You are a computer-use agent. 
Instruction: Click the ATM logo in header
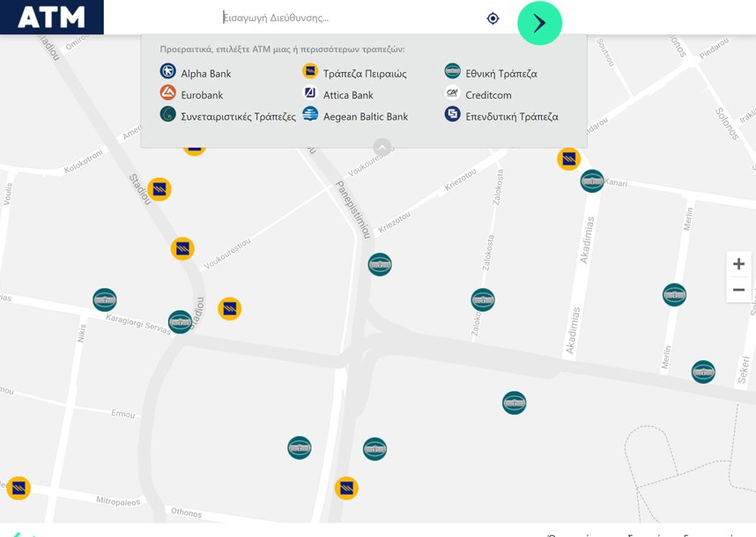click(52, 17)
